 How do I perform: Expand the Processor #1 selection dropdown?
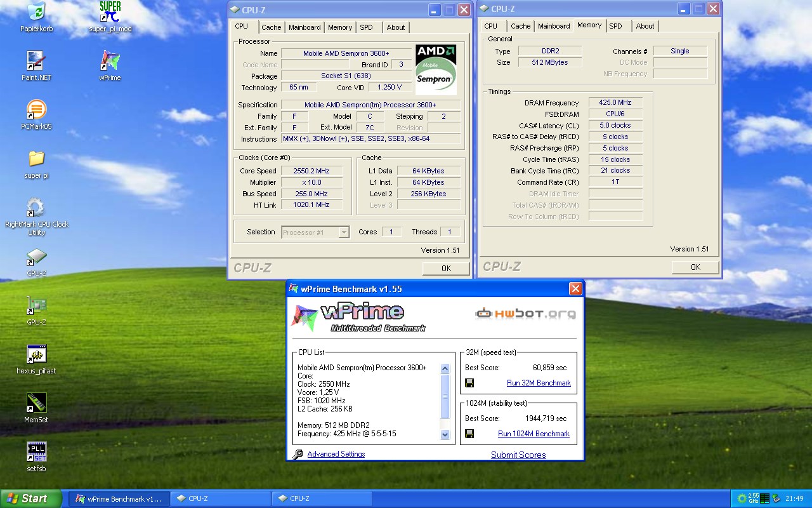344,232
